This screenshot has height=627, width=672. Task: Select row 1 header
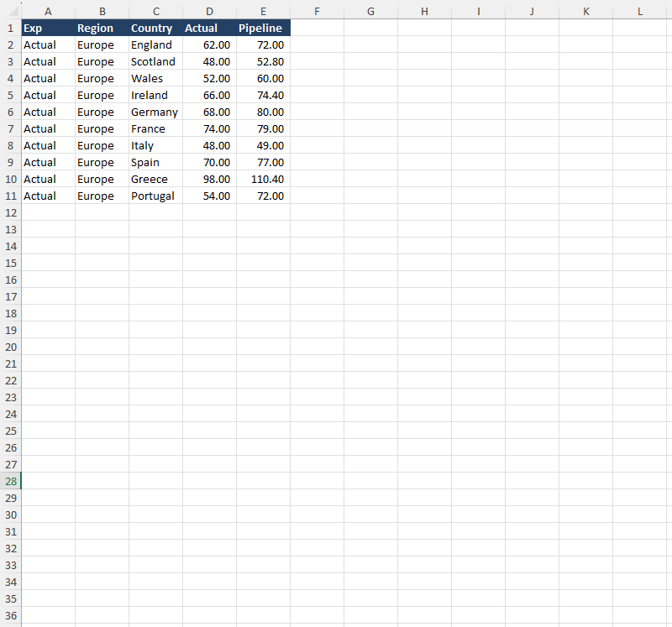tap(11, 29)
